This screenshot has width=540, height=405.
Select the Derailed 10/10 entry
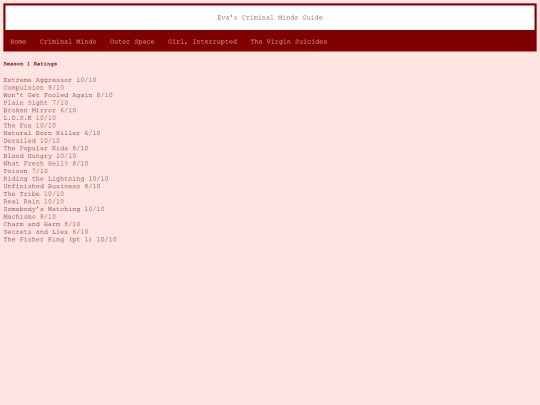(x=32, y=141)
